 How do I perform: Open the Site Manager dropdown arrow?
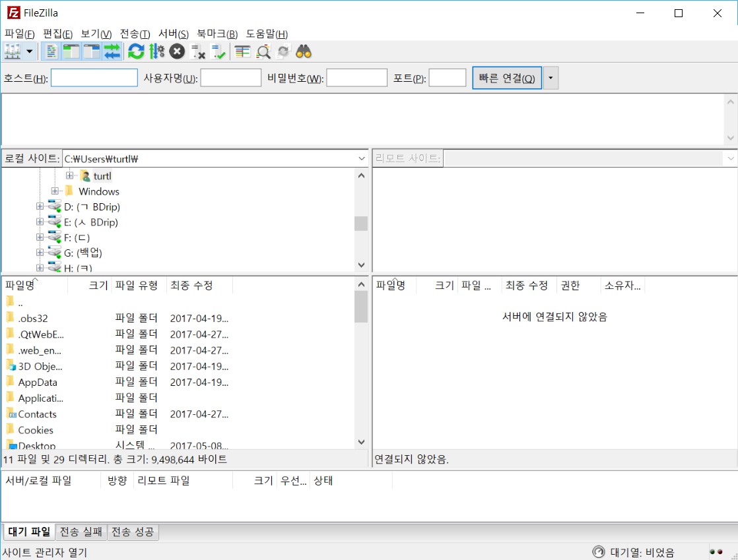(29, 51)
